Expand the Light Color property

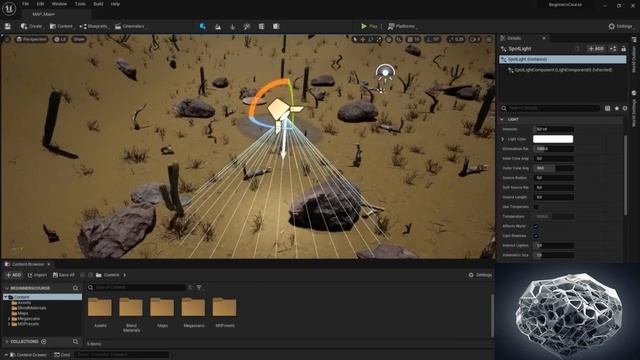503,139
